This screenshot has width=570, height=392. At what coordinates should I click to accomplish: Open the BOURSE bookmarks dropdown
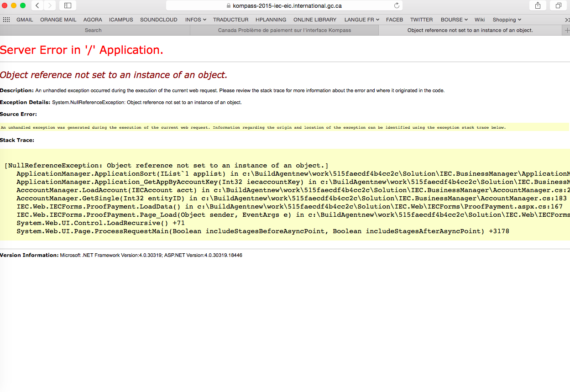(x=454, y=20)
